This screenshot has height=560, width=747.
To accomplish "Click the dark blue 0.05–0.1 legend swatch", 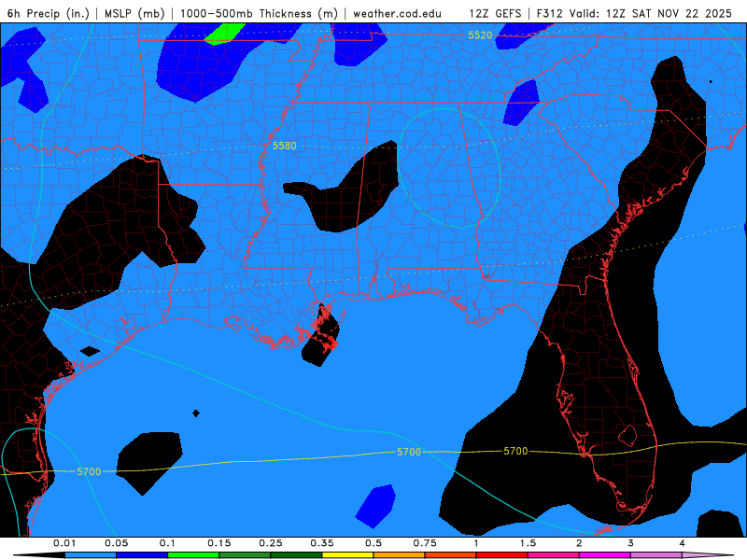I will pyautogui.click(x=142, y=555).
